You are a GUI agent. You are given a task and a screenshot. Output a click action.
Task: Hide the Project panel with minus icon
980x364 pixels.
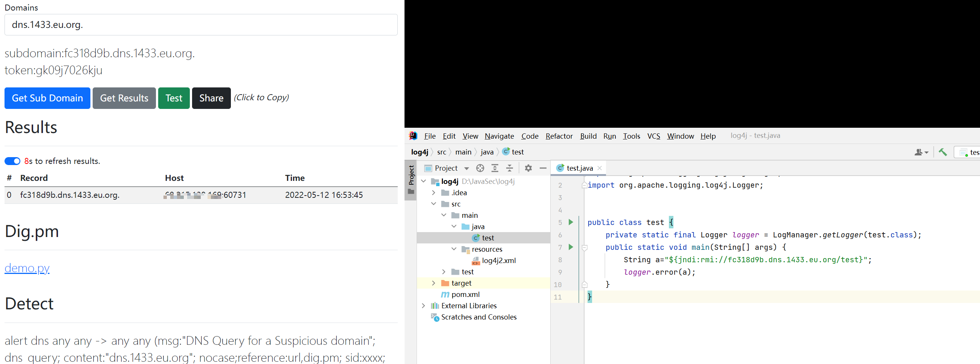pos(543,168)
